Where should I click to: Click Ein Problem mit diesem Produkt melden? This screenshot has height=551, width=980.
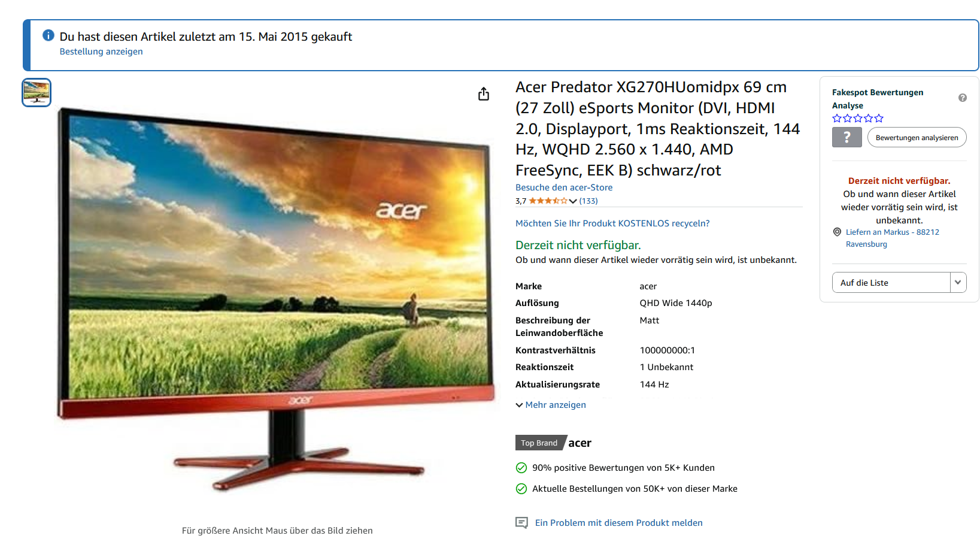click(x=618, y=523)
